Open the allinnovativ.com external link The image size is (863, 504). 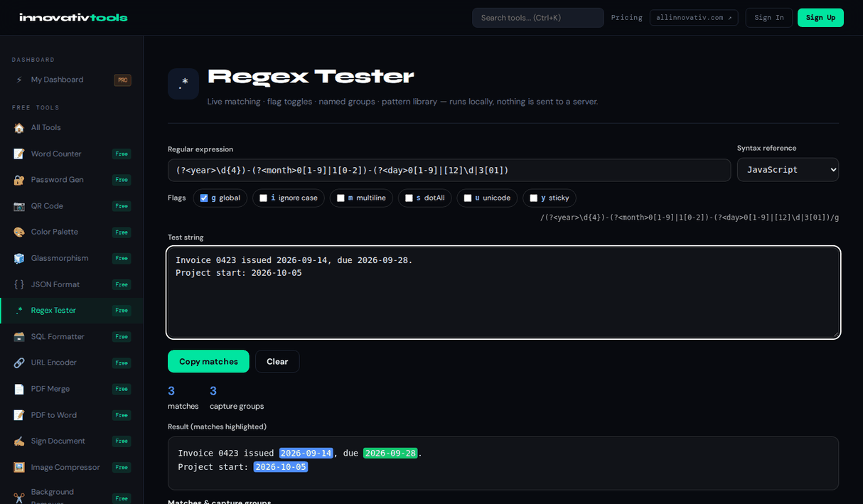pos(694,18)
